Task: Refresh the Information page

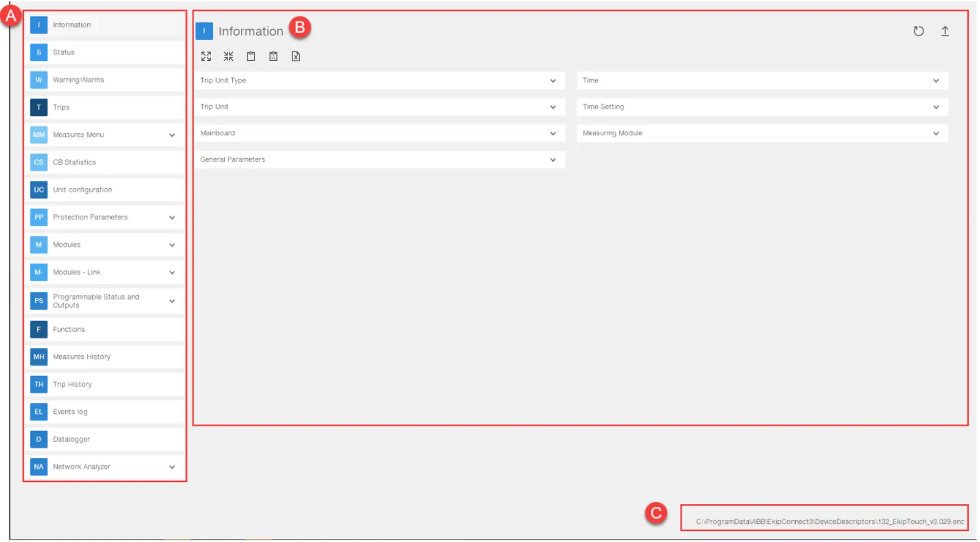Action: [x=918, y=31]
